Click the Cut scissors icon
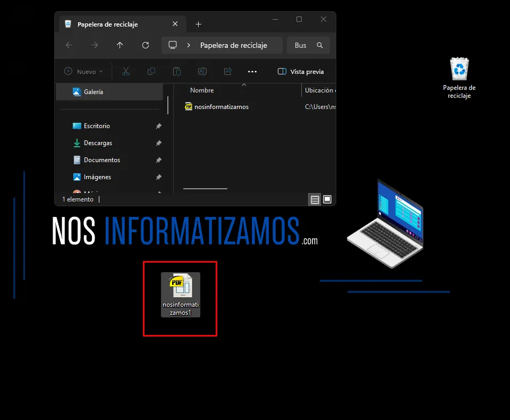Screen dimensions: 510x420 [126, 71]
